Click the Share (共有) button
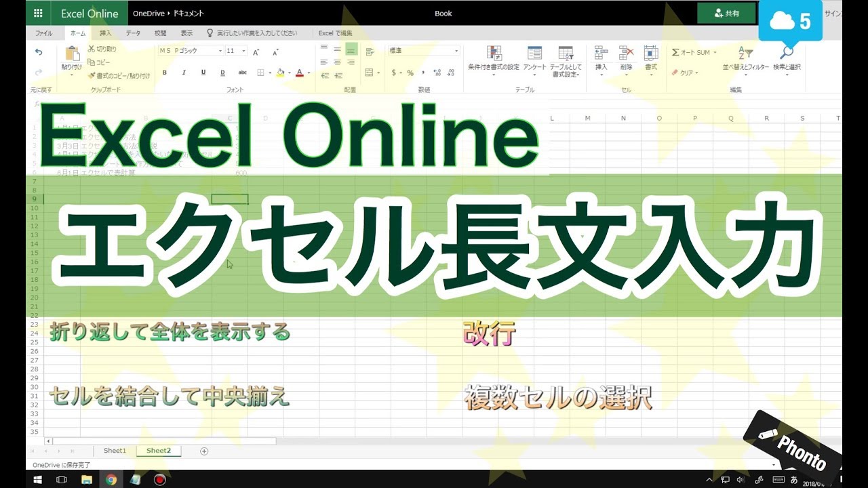This screenshot has height=488, width=868. (727, 13)
